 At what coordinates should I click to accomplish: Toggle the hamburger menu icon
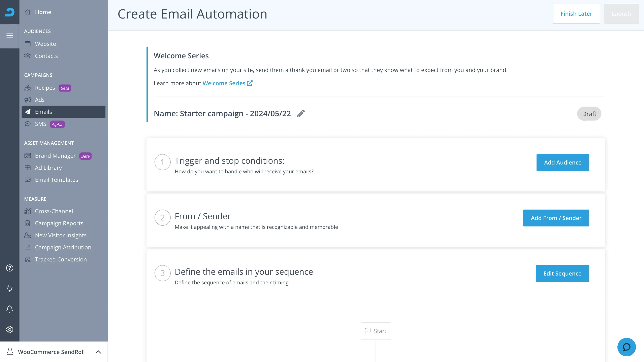point(9,35)
